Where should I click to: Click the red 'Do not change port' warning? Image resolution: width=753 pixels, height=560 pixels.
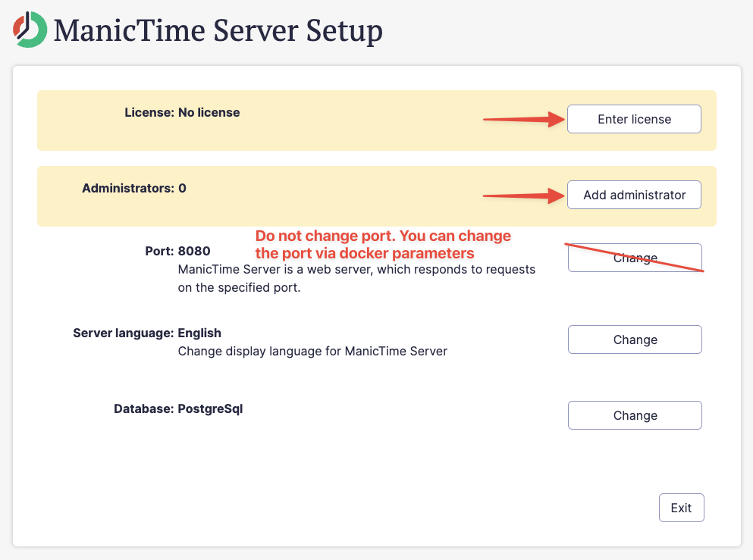383,244
